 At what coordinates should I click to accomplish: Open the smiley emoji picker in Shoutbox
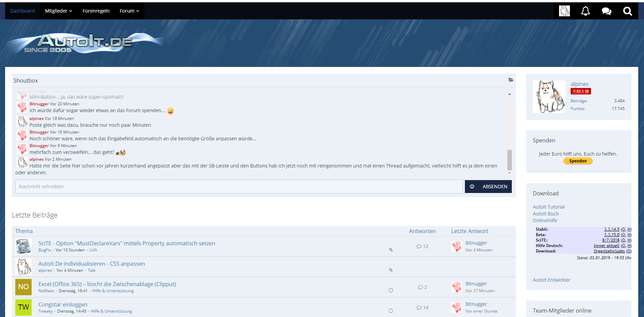pos(472,187)
